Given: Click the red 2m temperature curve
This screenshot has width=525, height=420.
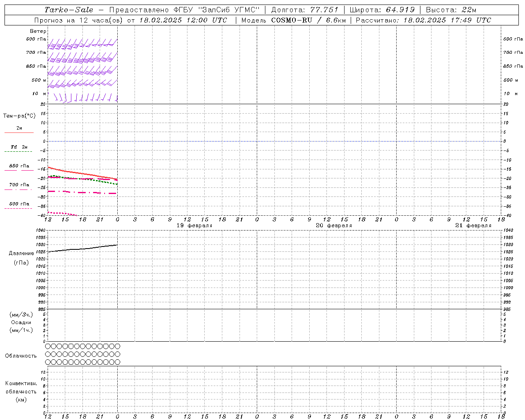Looking at the screenshot, I should [82, 174].
